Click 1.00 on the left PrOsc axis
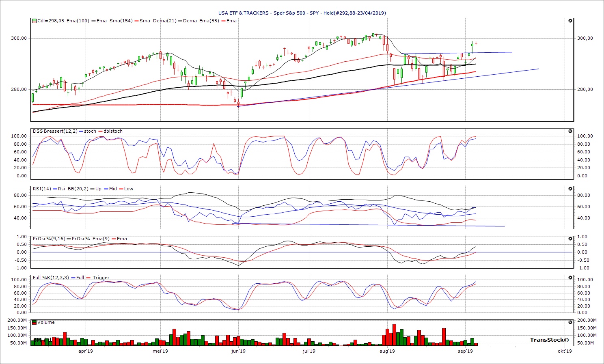 pyautogui.click(x=22, y=237)
